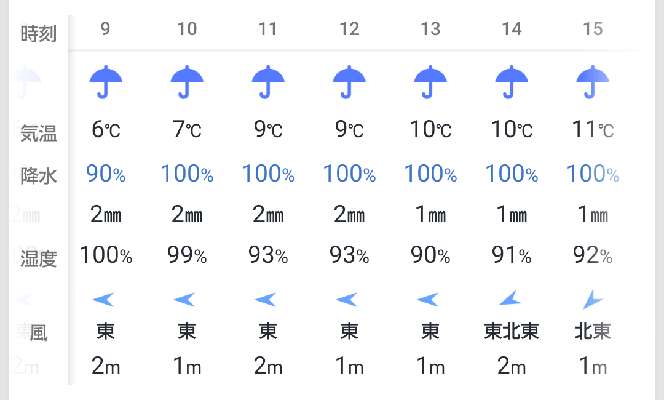Screen dimensions: 664x400
Task: Click the 降水 row label
Action: click(x=39, y=175)
